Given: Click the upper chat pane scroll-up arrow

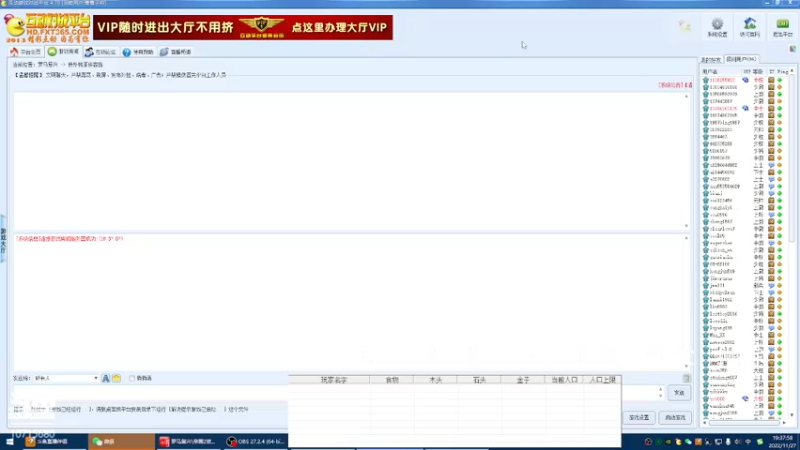Looking at the screenshot, I should [x=686, y=96].
